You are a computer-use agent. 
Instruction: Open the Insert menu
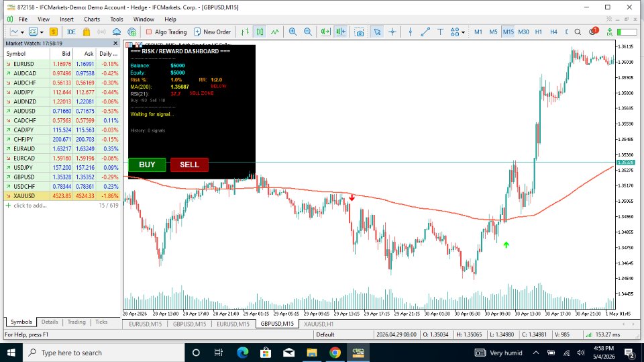coord(66,19)
